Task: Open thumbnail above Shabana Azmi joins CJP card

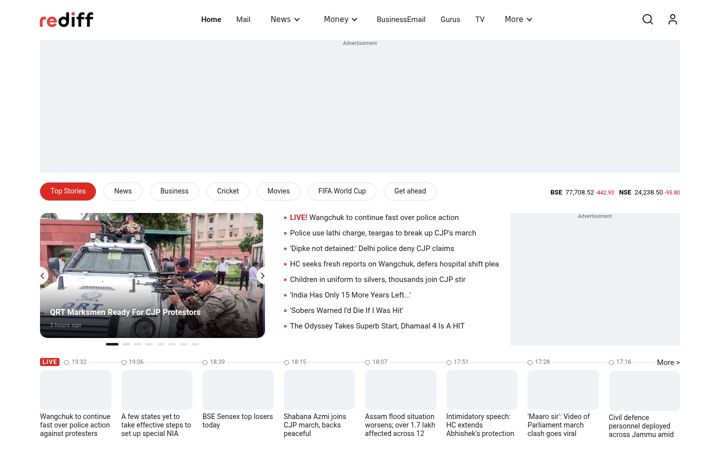Action: click(x=319, y=390)
